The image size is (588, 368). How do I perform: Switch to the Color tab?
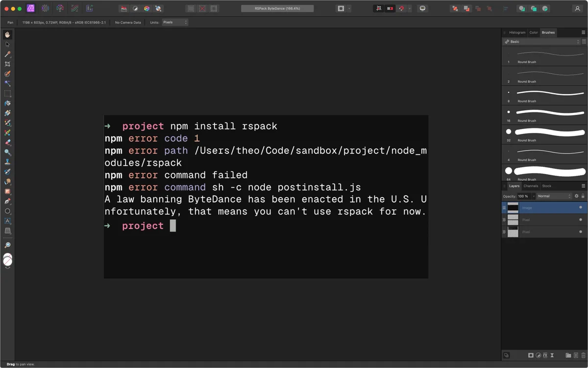(x=534, y=32)
